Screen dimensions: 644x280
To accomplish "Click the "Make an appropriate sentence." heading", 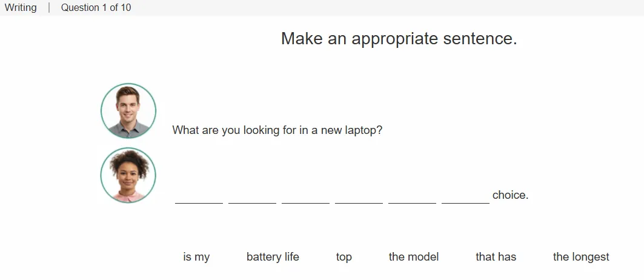I will [399, 39].
